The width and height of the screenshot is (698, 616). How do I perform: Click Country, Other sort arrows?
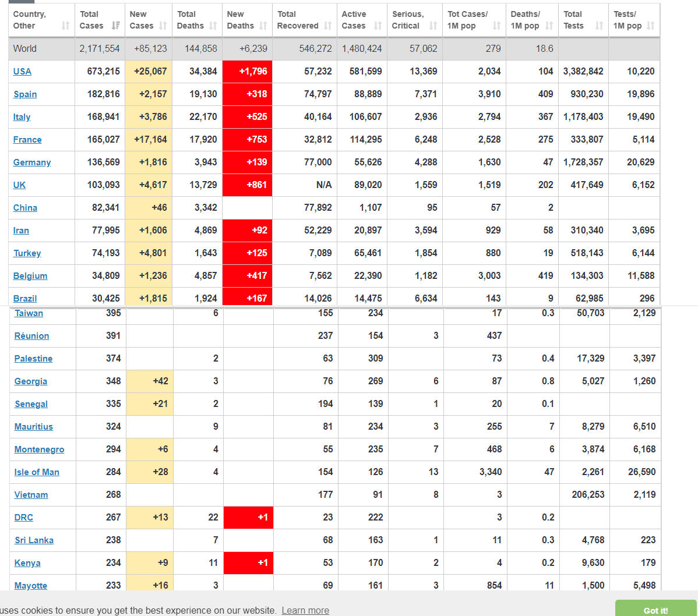(65, 26)
